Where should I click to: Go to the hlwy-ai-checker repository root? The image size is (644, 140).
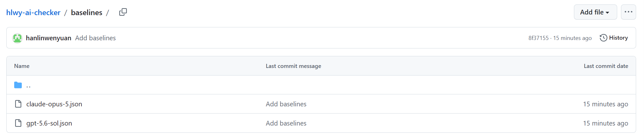33,13
